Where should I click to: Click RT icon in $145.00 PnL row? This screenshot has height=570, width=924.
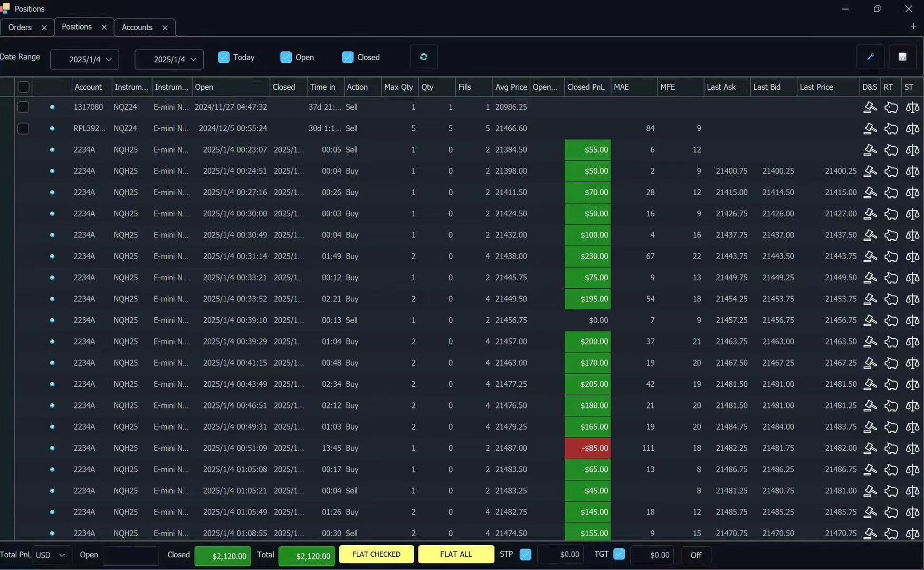pos(891,512)
